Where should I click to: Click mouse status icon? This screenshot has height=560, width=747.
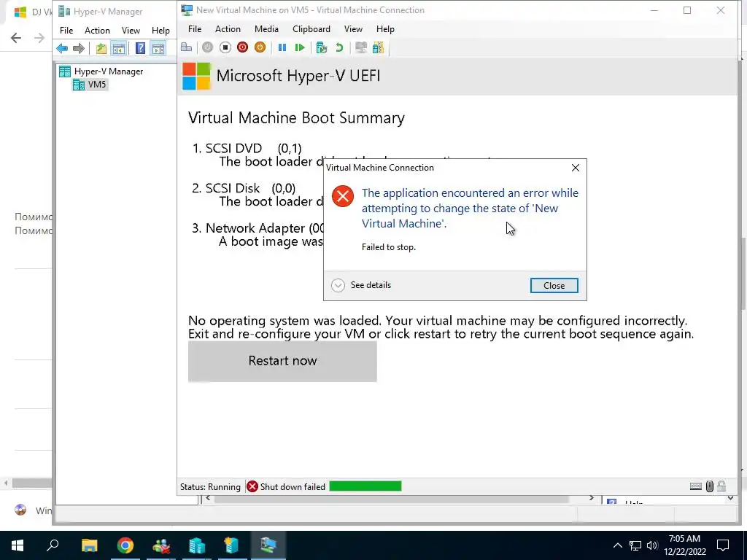709,486
